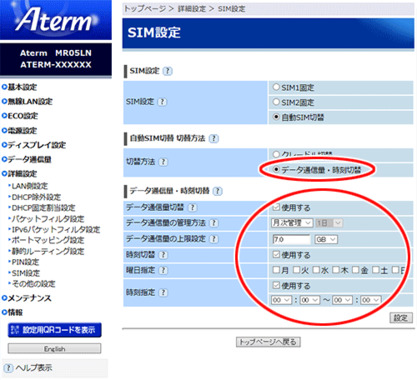This screenshot has height=380, width=417.
Task: Open help for SIM設定 section heading
Action: click(168, 71)
